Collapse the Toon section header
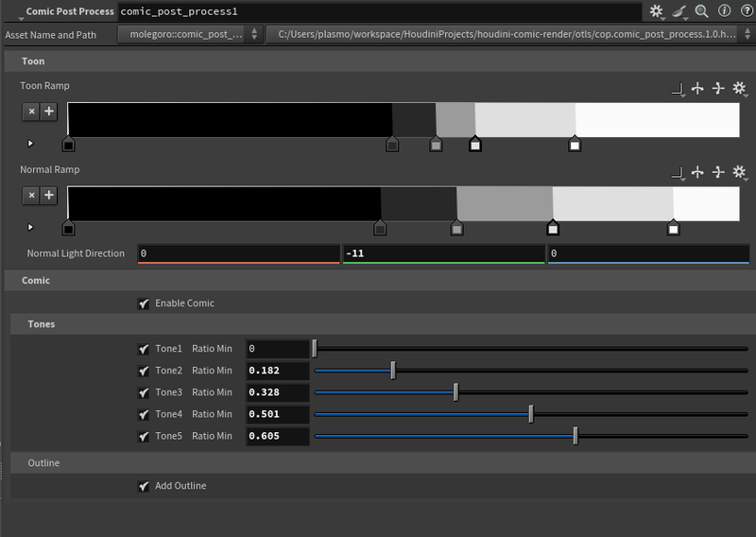756x537 pixels. (33, 61)
